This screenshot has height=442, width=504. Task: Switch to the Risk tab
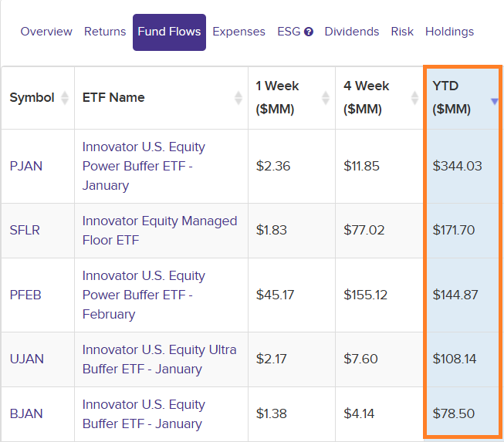(x=402, y=32)
